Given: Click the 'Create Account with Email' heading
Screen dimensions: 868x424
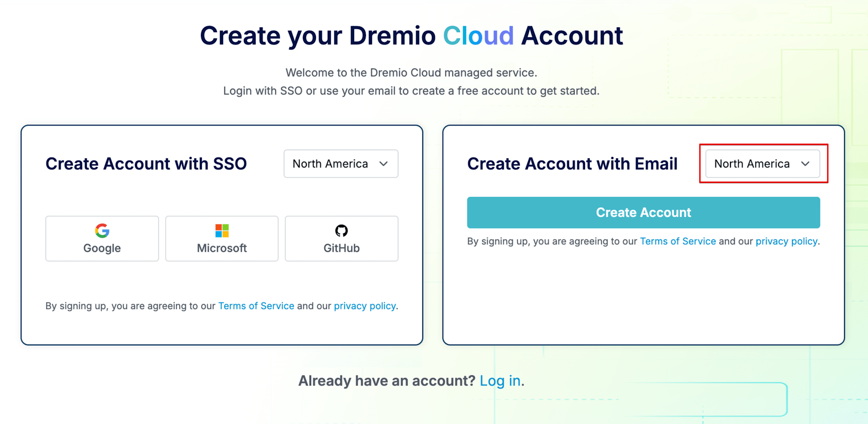Looking at the screenshot, I should coord(572,164).
